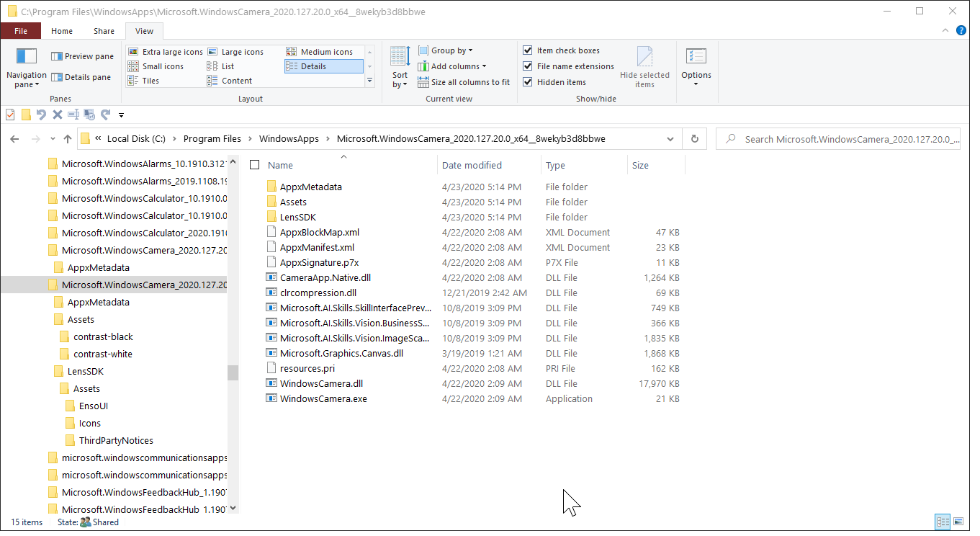Switch to details view button in status bar

(x=943, y=522)
